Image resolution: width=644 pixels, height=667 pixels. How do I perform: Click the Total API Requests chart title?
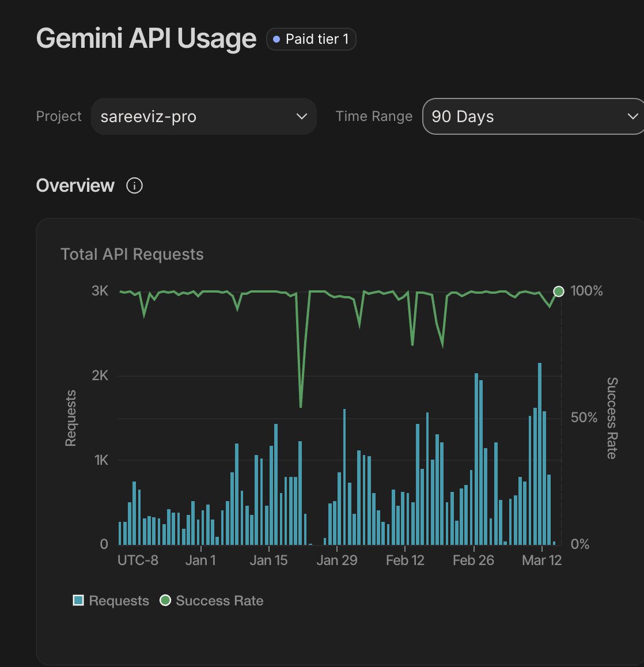132,255
